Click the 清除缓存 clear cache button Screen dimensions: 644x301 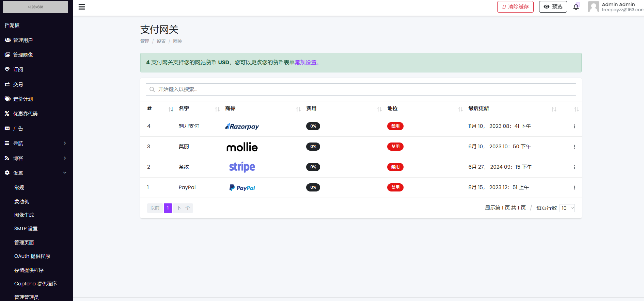515,7
